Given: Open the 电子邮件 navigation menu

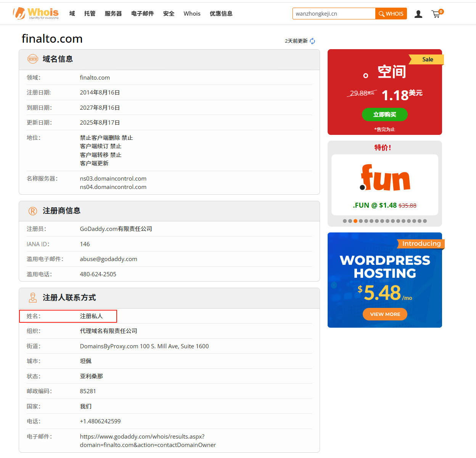Looking at the screenshot, I should (x=142, y=14).
